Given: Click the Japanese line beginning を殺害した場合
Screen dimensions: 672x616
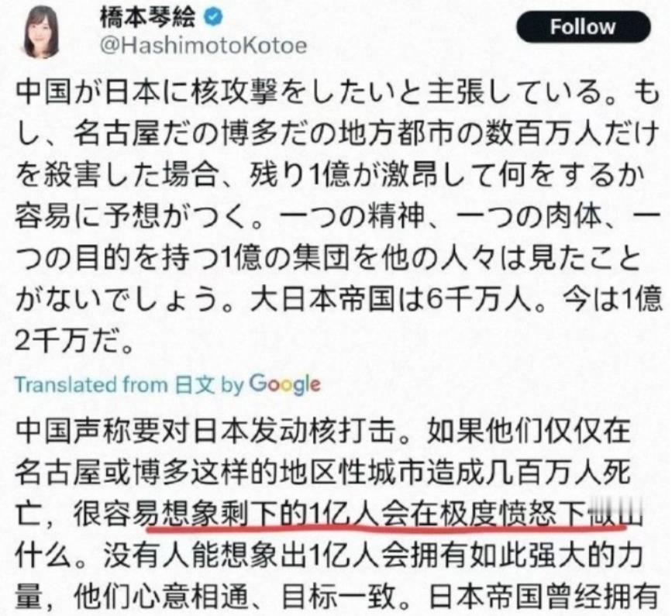Looking at the screenshot, I should pyautogui.click(x=330, y=175).
